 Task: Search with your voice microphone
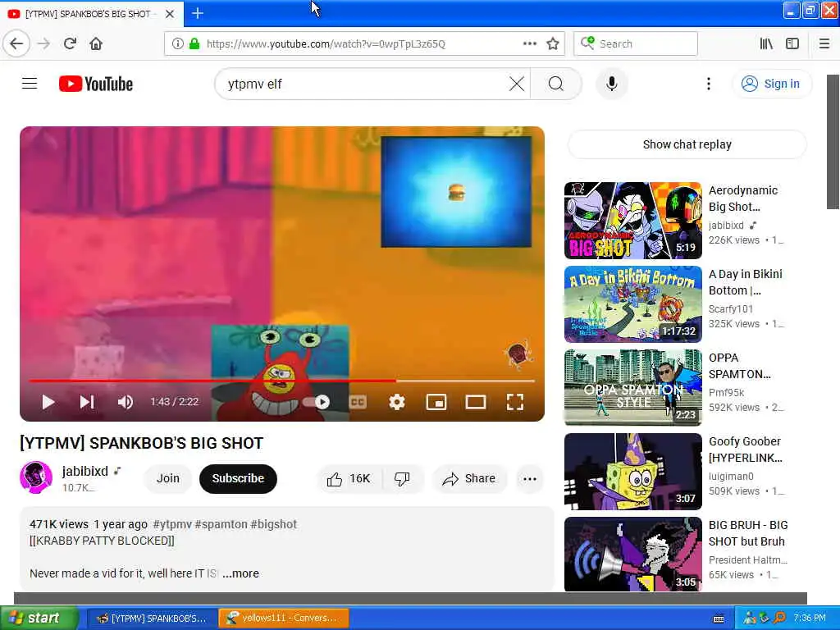[612, 84]
